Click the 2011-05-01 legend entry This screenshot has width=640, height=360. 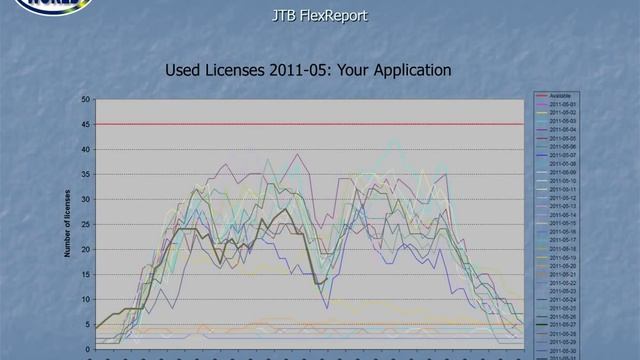click(556, 104)
